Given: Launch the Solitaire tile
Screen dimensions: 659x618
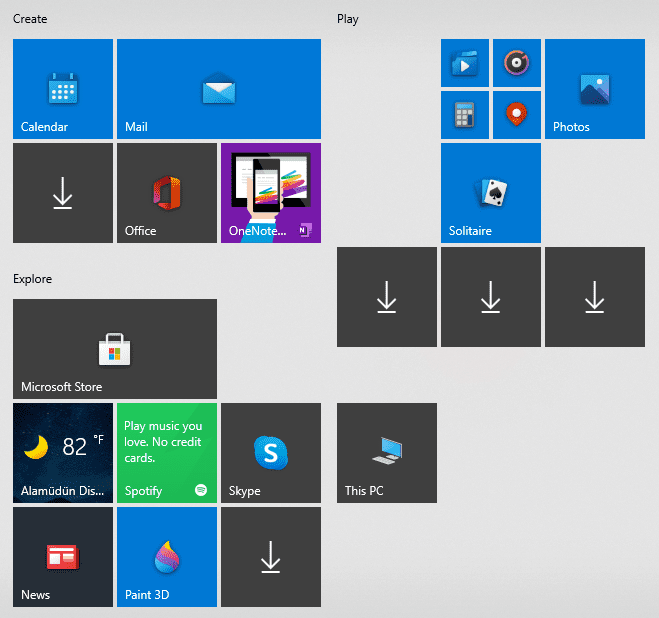Looking at the screenshot, I should pos(491,193).
